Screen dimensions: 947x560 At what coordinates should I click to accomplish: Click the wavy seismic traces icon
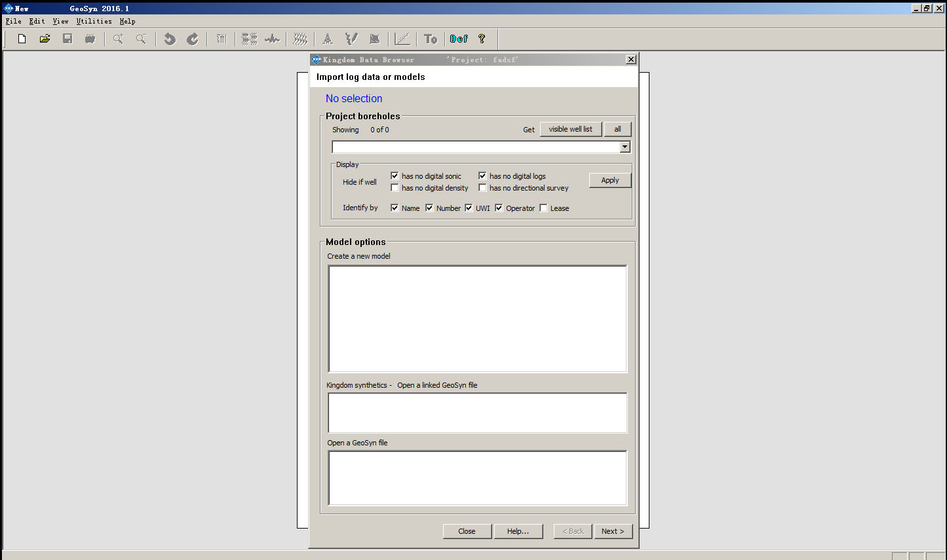[x=300, y=39]
